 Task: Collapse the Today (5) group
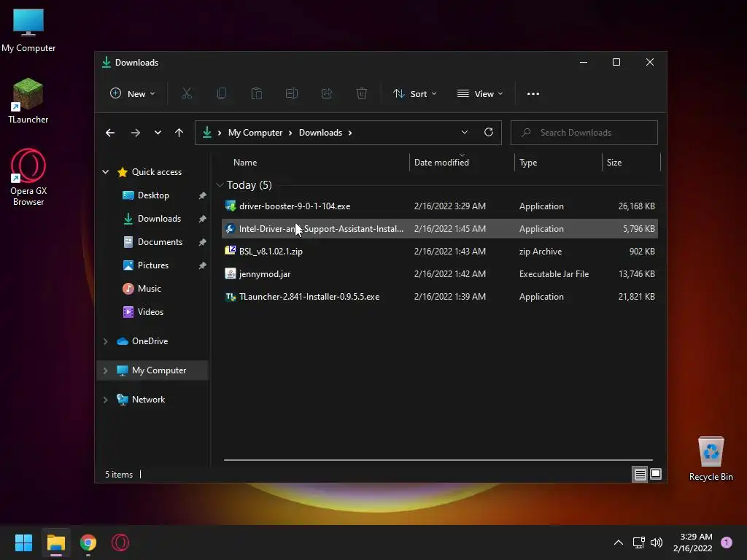220,184
